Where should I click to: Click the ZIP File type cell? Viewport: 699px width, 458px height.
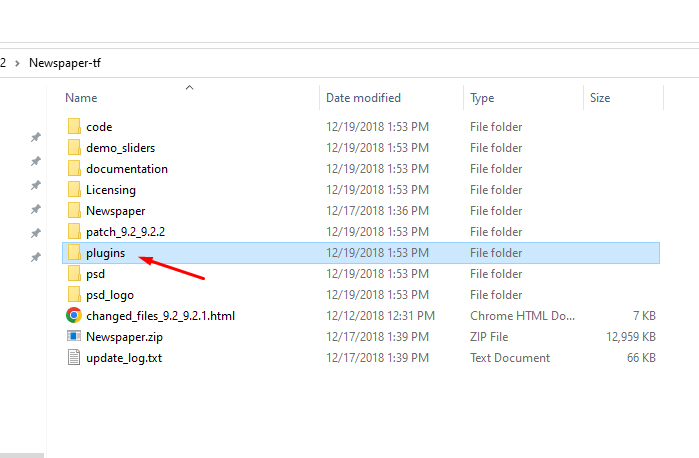pos(489,337)
